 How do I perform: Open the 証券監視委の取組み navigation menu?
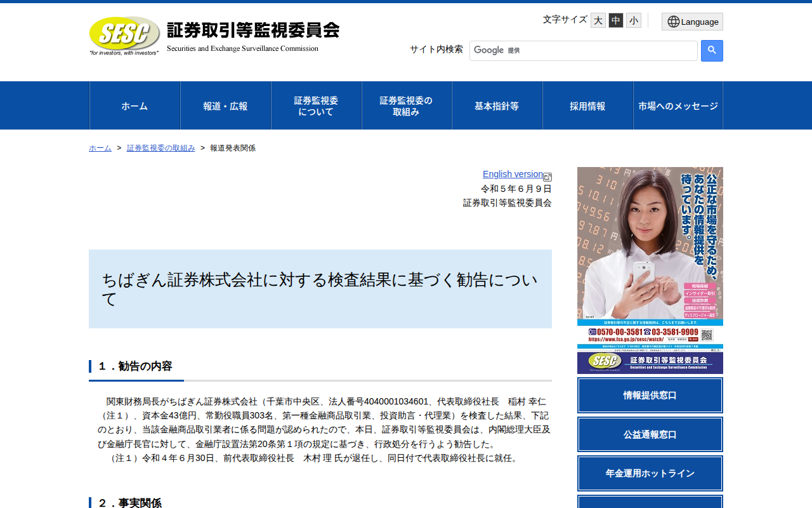click(407, 105)
